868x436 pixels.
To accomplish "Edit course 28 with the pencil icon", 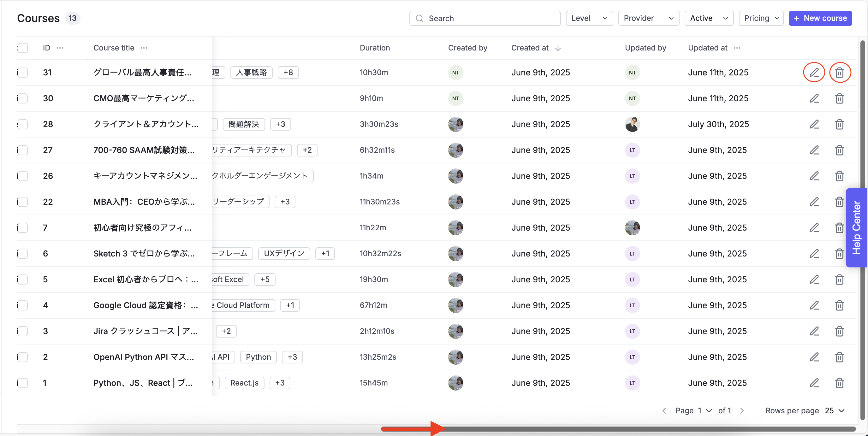I will click(x=814, y=124).
